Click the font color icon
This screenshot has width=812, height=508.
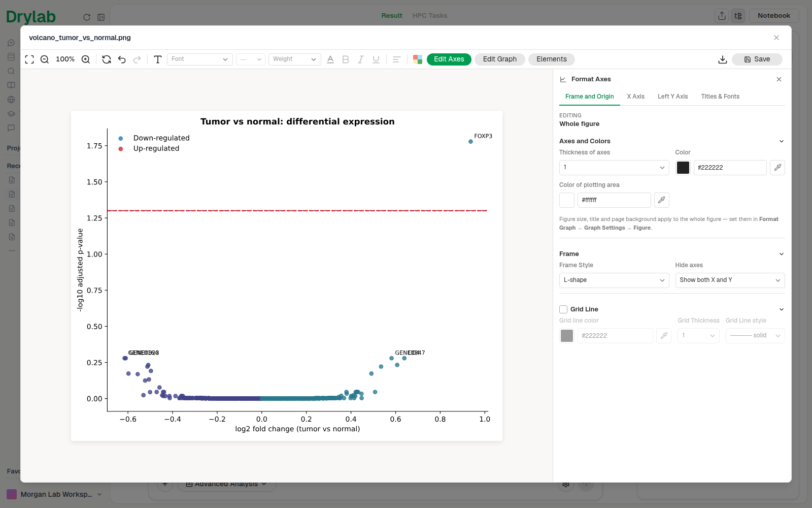pos(330,59)
